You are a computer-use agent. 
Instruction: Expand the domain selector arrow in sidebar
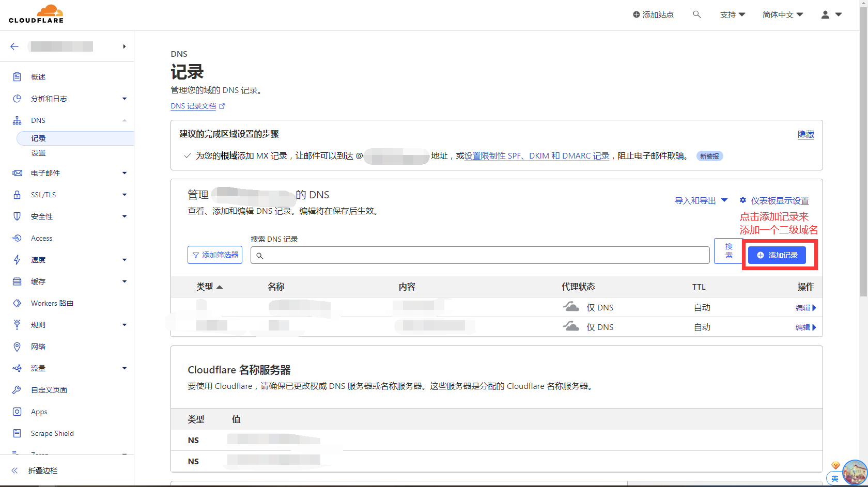(x=125, y=46)
